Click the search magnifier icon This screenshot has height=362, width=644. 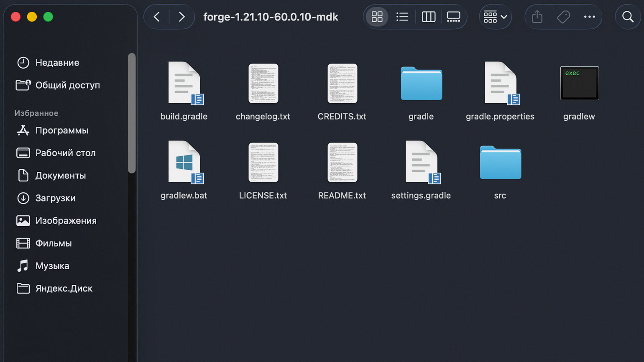pyautogui.click(x=628, y=17)
